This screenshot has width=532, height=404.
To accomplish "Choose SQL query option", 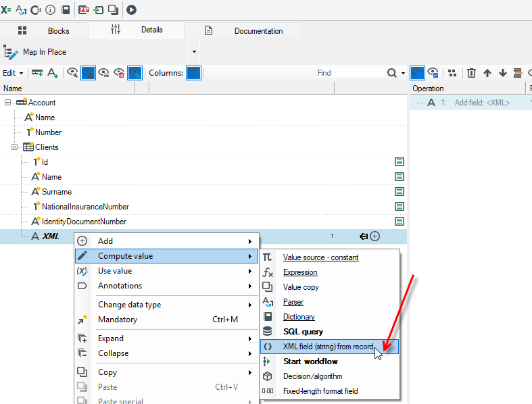I will click(x=329, y=332).
